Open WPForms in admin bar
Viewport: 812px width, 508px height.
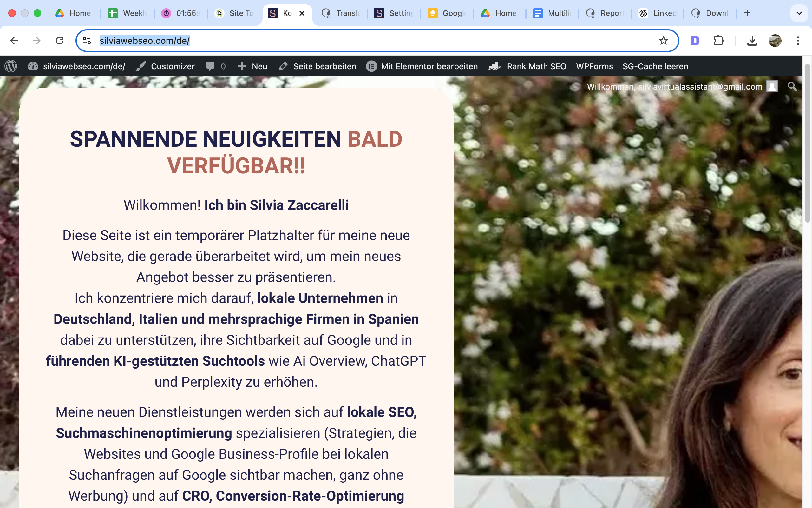click(594, 66)
